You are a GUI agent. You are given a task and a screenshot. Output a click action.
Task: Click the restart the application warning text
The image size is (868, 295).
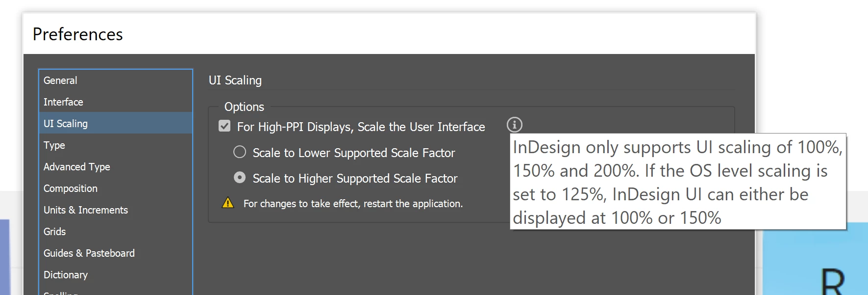353,204
